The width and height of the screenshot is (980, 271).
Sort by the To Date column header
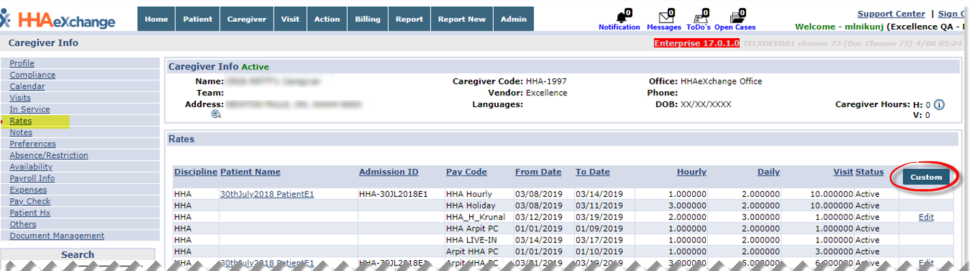(593, 172)
